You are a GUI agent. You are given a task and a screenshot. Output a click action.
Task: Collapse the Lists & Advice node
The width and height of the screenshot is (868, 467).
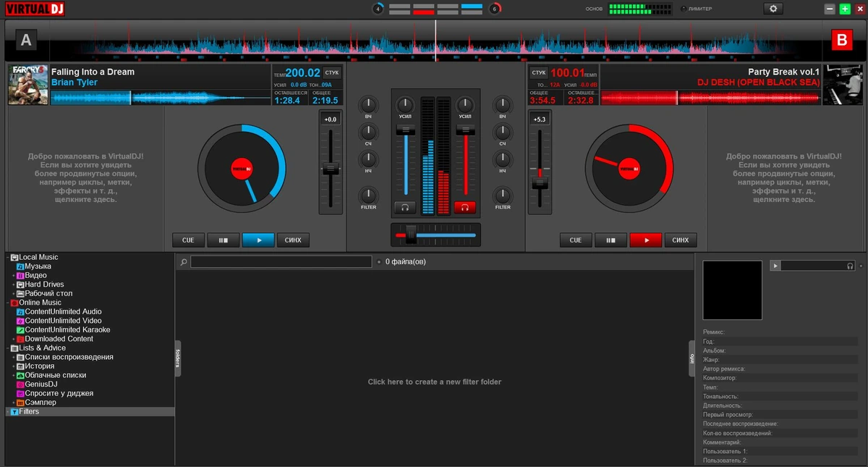pyautogui.click(x=7, y=348)
